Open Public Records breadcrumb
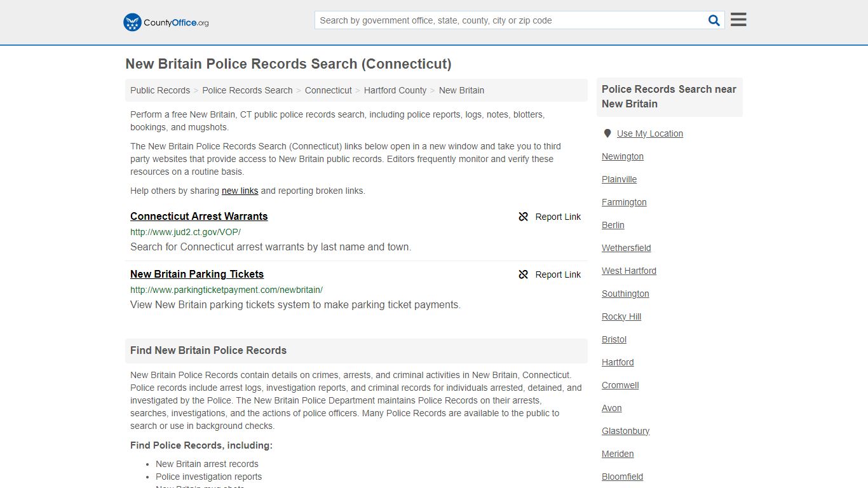 click(160, 90)
